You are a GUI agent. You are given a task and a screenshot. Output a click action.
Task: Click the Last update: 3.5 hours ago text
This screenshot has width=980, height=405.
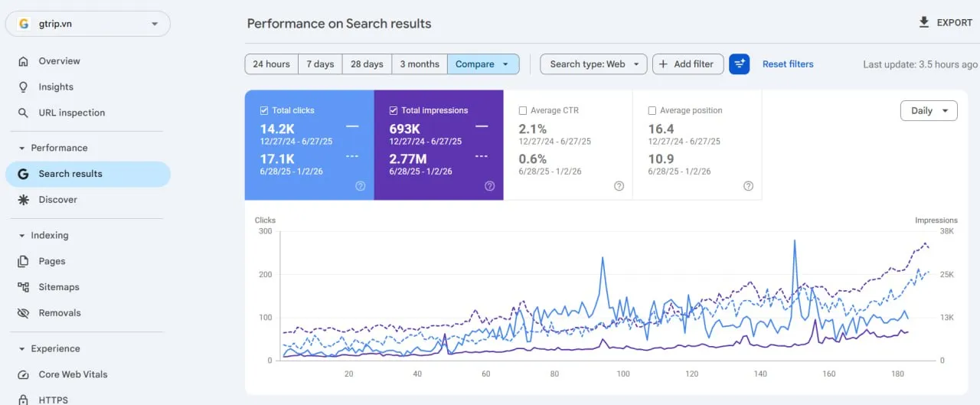(x=920, y=64)
